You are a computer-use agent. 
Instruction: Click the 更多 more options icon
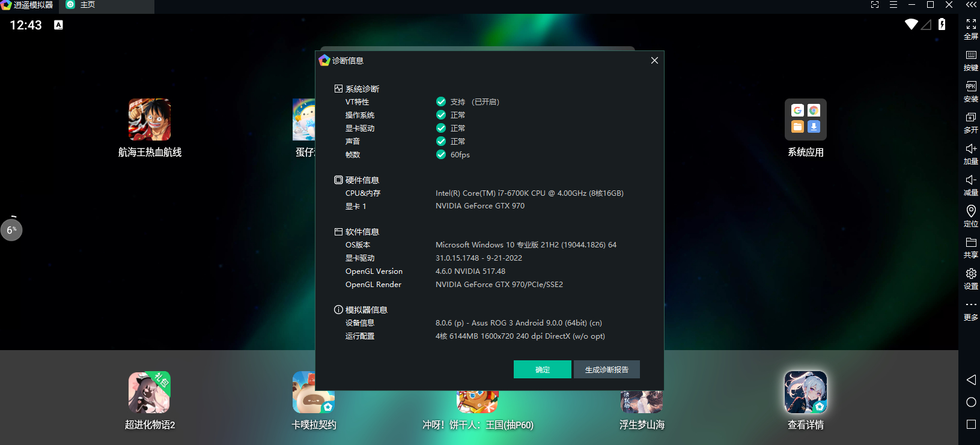[x=971, y=304]
